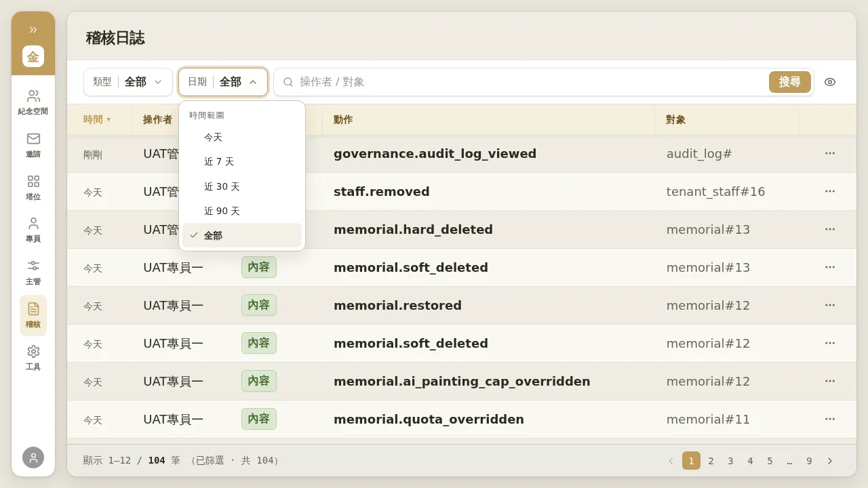Viewport: 868px width, 488px height.
Task: Click the 金 logo icon
Action: pyautogui.click(x=33, y=56)
